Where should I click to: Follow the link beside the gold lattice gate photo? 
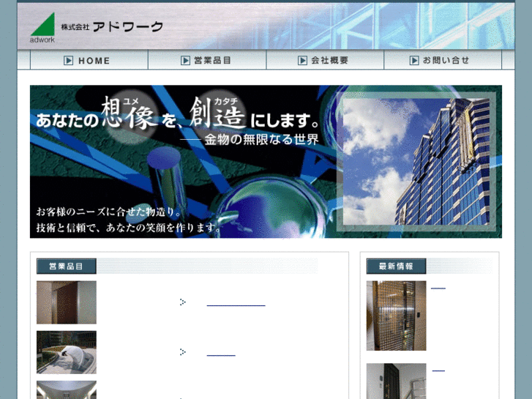click(438, 288)
